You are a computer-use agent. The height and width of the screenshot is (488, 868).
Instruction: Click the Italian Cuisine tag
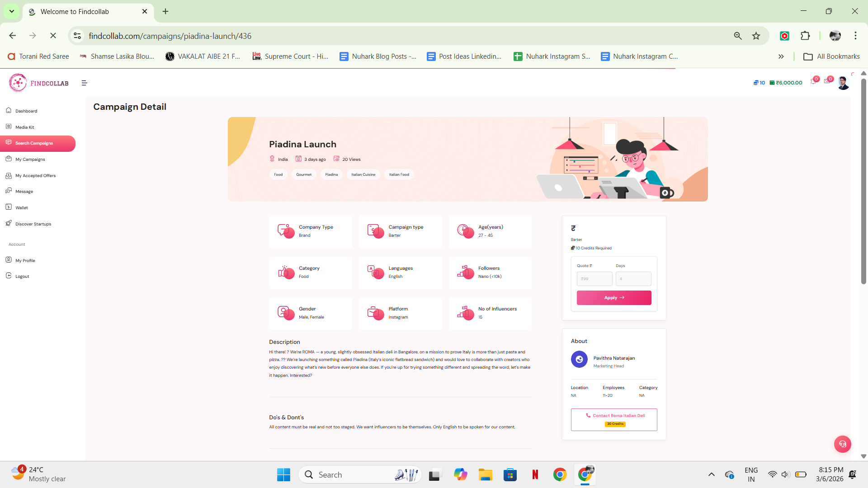pyautogui.click(x=363, y=174)
